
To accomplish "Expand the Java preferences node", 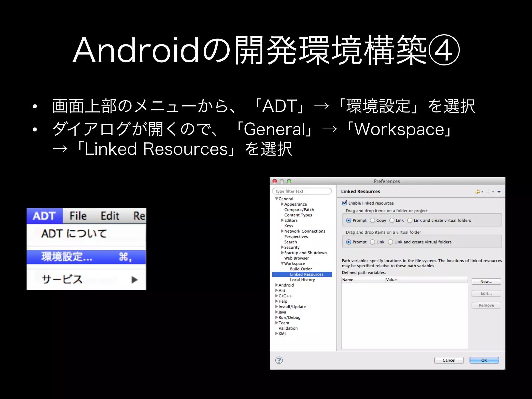I will click(277, 312).
